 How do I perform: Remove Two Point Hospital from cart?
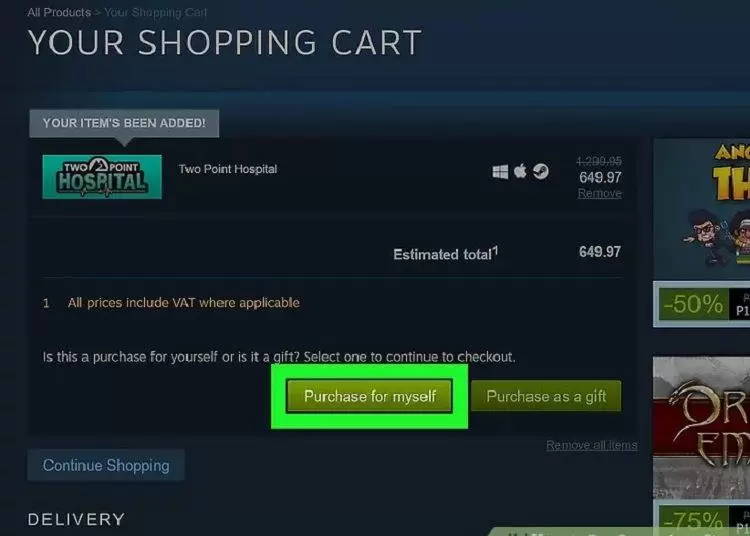[599, 193]
